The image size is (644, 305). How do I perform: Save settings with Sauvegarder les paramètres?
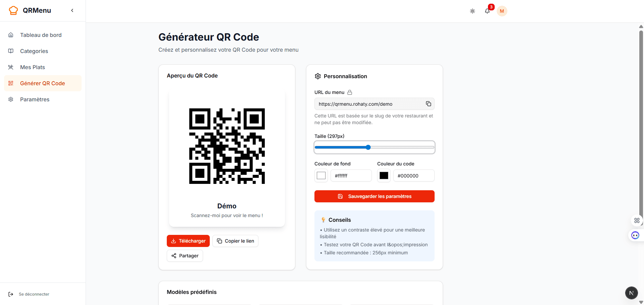pos(374,196)
